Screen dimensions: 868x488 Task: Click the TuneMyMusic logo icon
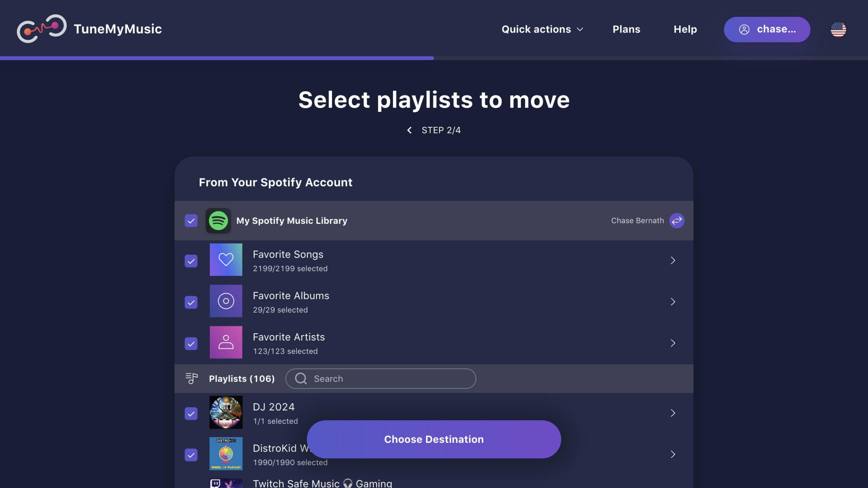[42, 28]
